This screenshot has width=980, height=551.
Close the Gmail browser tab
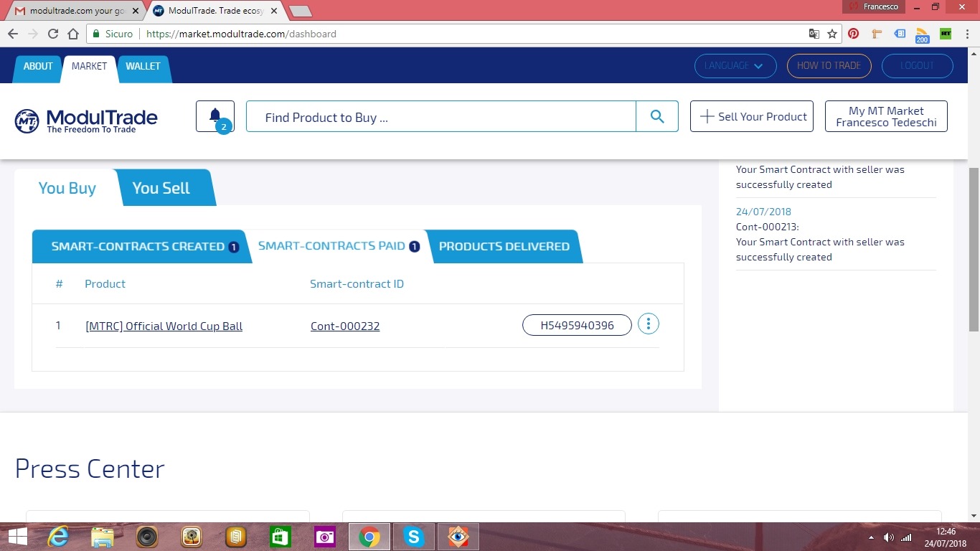click(136, 11)
